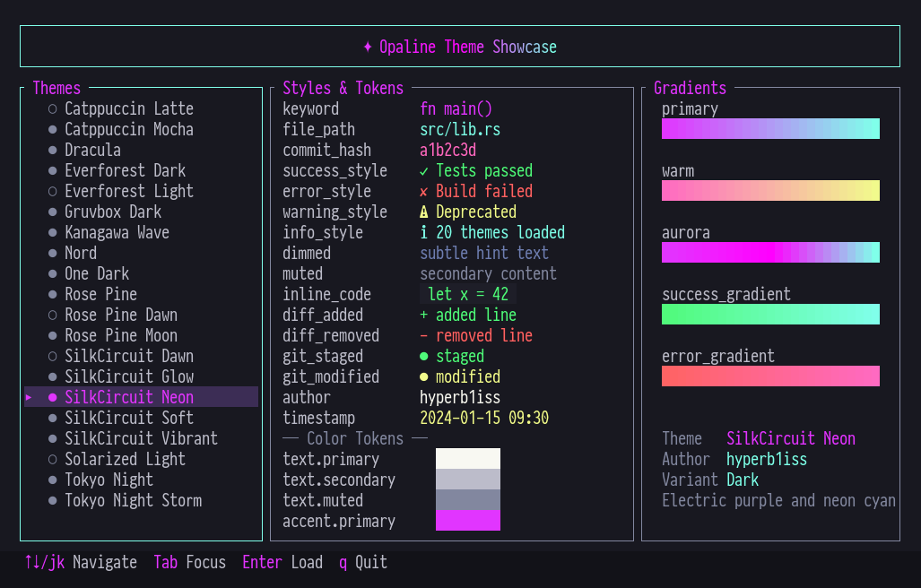Click the selection arrow beside SilkCircuit Neon
Screen dimensions: 921x588
(x=28, y=397)
